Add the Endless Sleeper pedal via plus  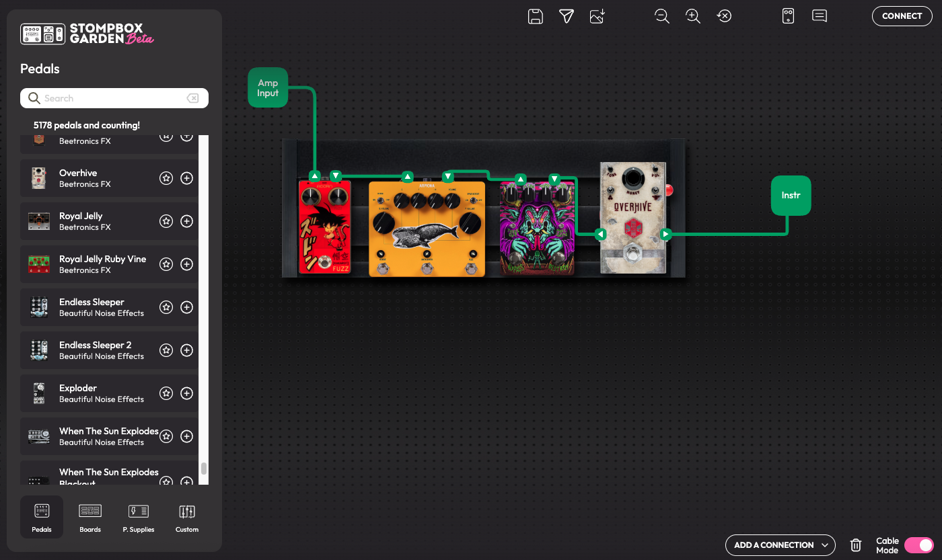coord(187,307)
